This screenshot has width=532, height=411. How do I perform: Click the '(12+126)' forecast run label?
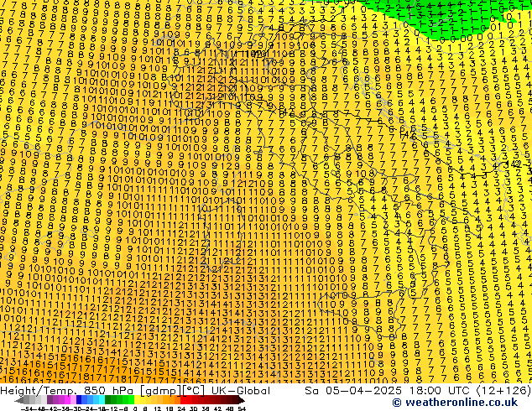click(503, 391)
